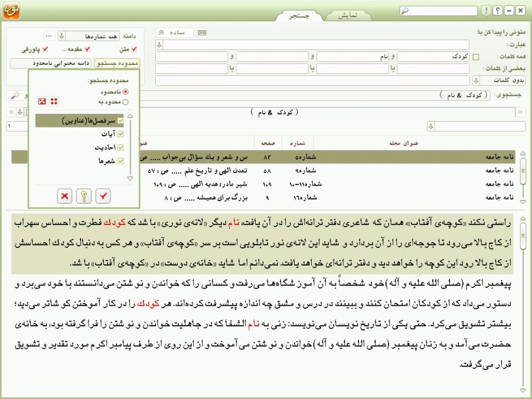Click the صفحه column header
Screen dimensions: 532x399
point(268,143)
